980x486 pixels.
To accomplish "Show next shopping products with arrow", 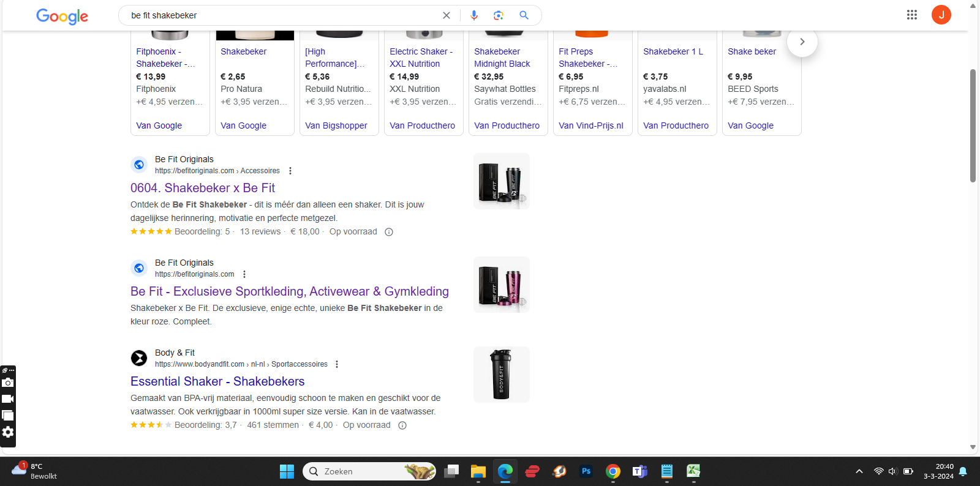I will click(802, 42).
